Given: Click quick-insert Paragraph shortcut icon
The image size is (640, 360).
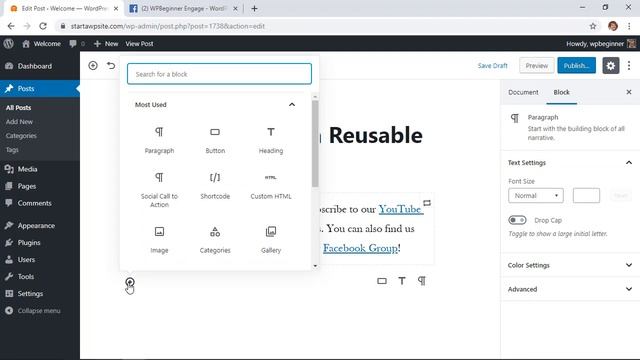Looking at the screenshot, I should (422, 281).
